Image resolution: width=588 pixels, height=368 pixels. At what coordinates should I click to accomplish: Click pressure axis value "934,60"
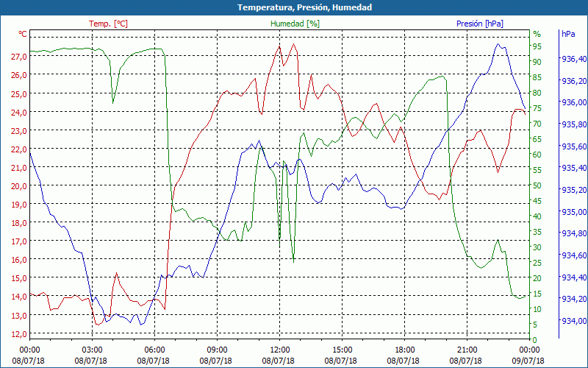point(574,255)
